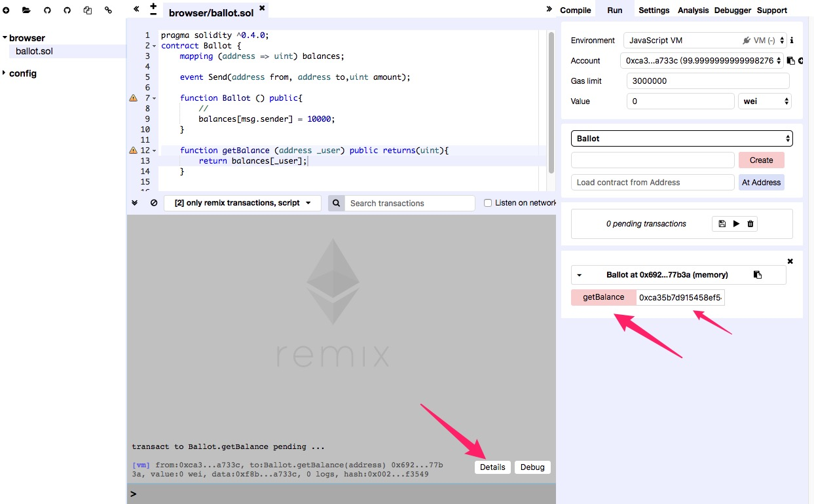Click the first GitHub gist icon
This screenshot has width=814, height=504.
(47, 10)
